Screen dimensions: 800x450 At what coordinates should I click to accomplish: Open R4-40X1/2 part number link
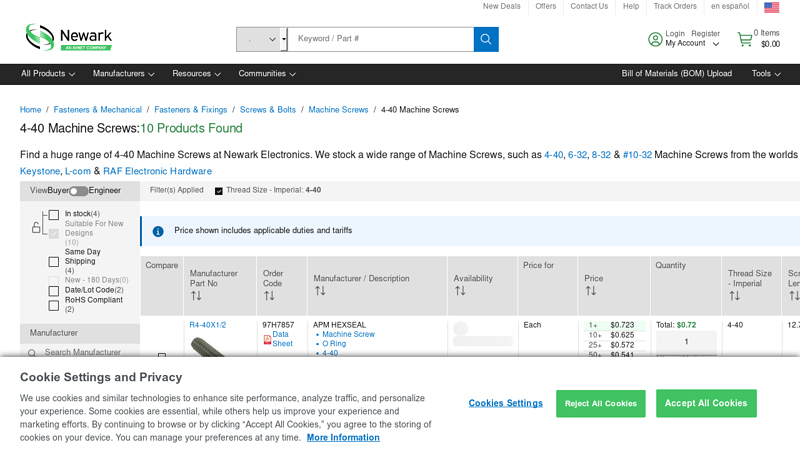[x=207, y=325]
